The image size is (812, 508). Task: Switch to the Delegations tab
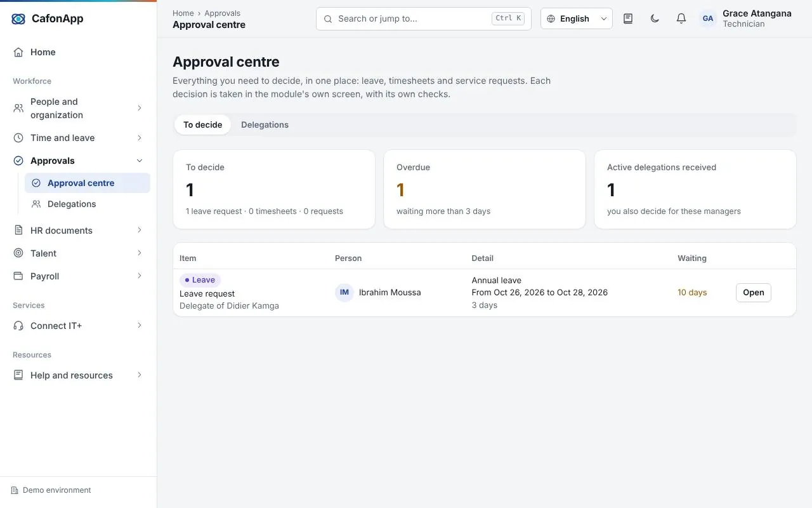[x=265, y=124]
